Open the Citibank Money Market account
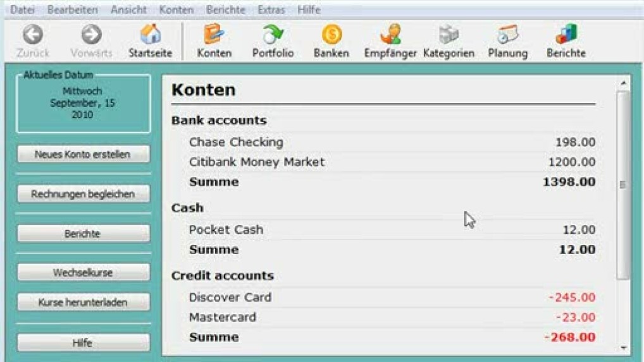Viewport: 644px width, 362px height. tap(256, 162)
